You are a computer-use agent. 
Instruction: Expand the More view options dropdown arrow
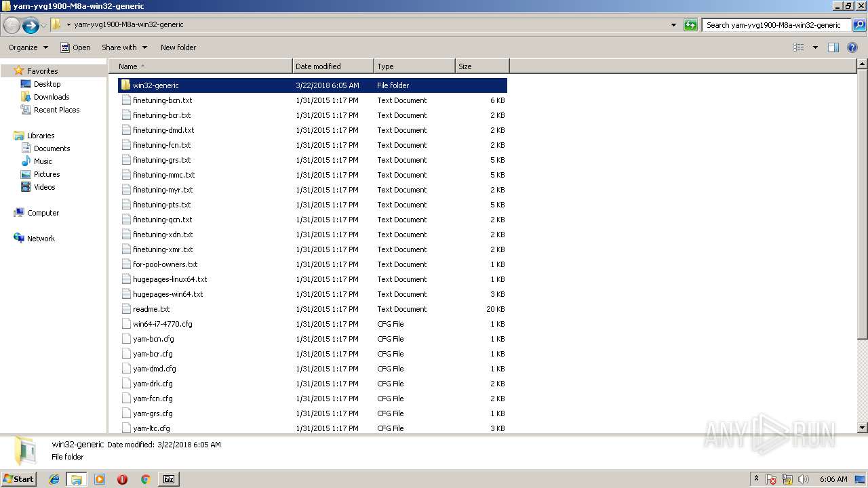815,47
